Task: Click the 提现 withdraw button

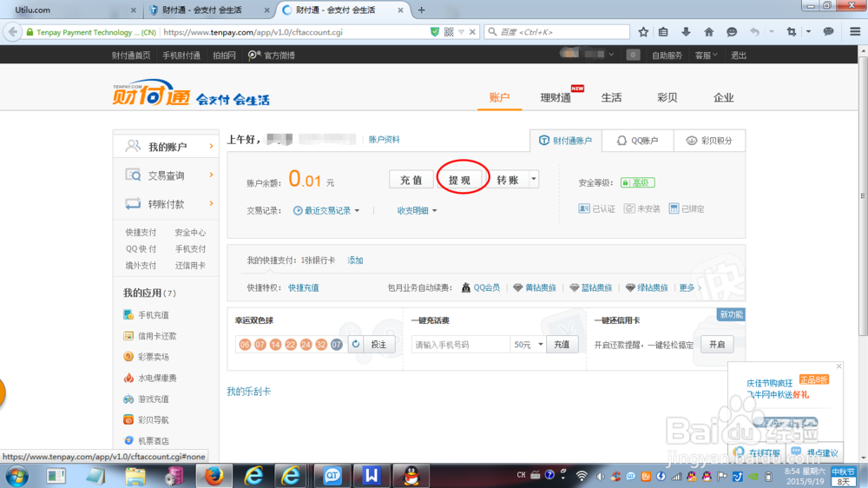Action: 459,180
